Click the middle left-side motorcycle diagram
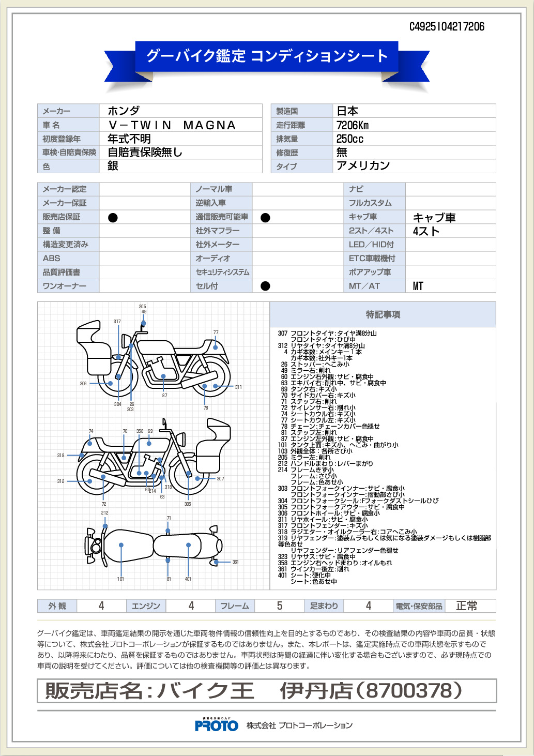Screen dimensions: 534x756 coord(154,456)
